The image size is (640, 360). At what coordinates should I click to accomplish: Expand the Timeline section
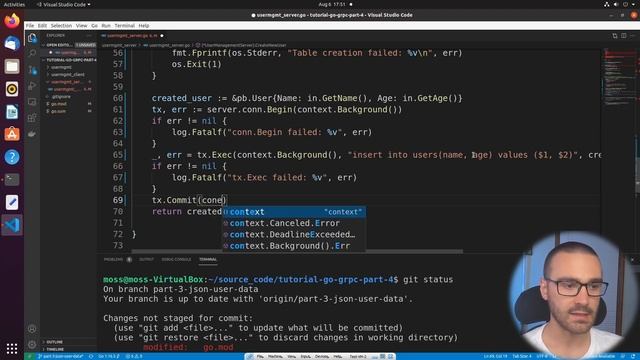point(55,349)
